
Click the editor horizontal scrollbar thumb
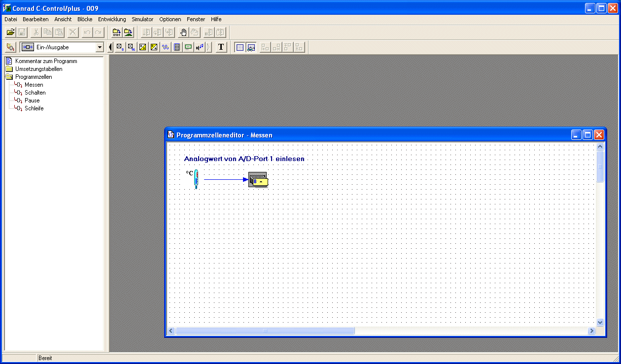265,331
